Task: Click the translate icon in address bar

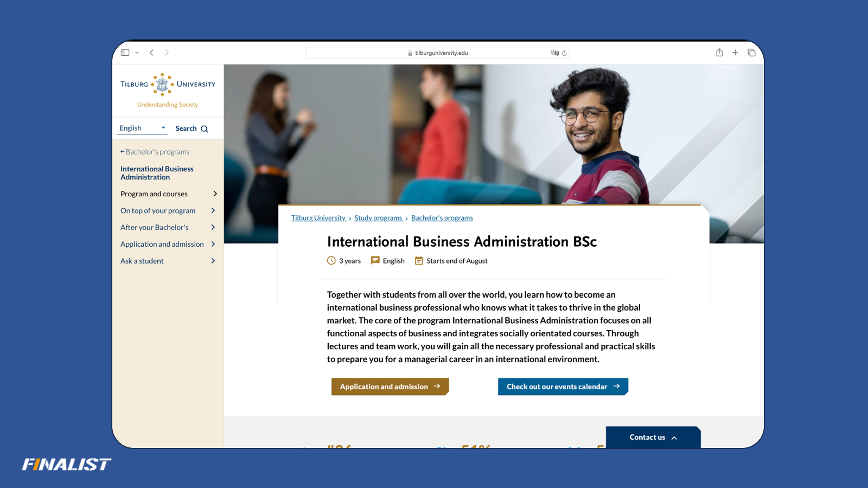Action: pyautogui.click(x=554, y=53)
